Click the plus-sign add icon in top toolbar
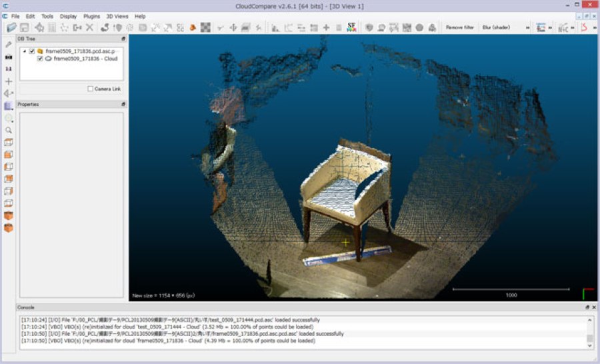This screenshot has height=364, width=600. (326, 27)
